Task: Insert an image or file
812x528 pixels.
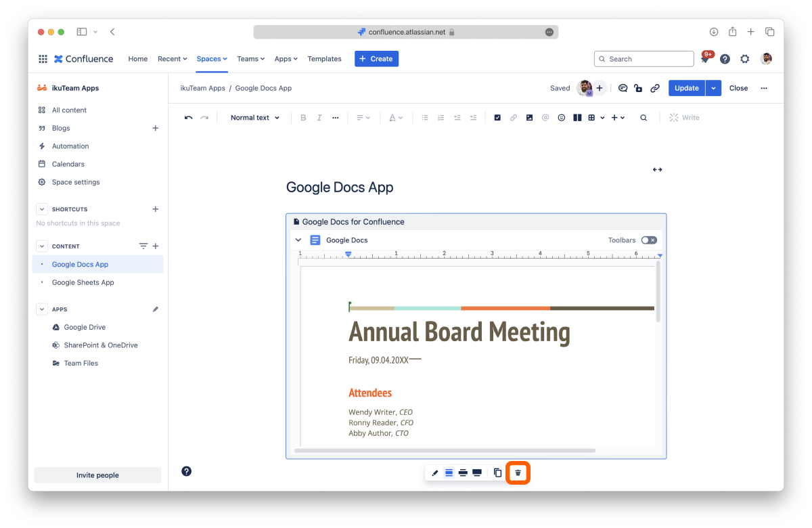Action: 529,118
